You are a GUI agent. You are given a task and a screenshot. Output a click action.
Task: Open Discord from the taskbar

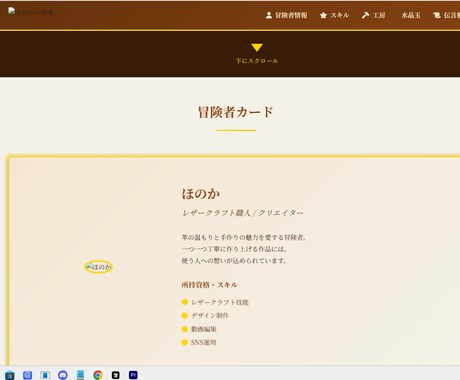(x=63, y=375)
